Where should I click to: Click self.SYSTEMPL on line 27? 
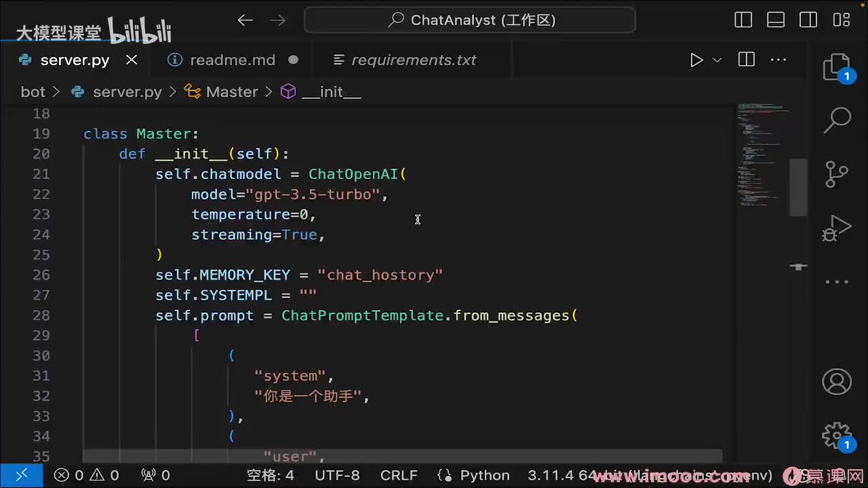[214, 296]
